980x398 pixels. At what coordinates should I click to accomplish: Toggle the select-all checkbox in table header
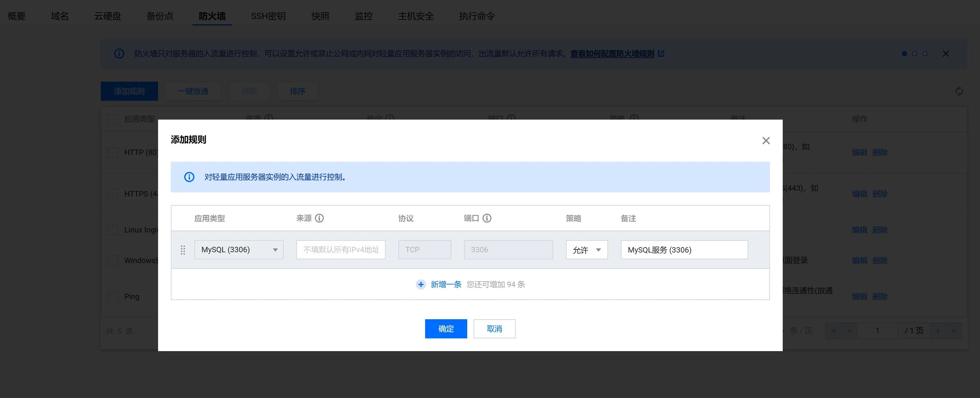[x=113, y=119]
